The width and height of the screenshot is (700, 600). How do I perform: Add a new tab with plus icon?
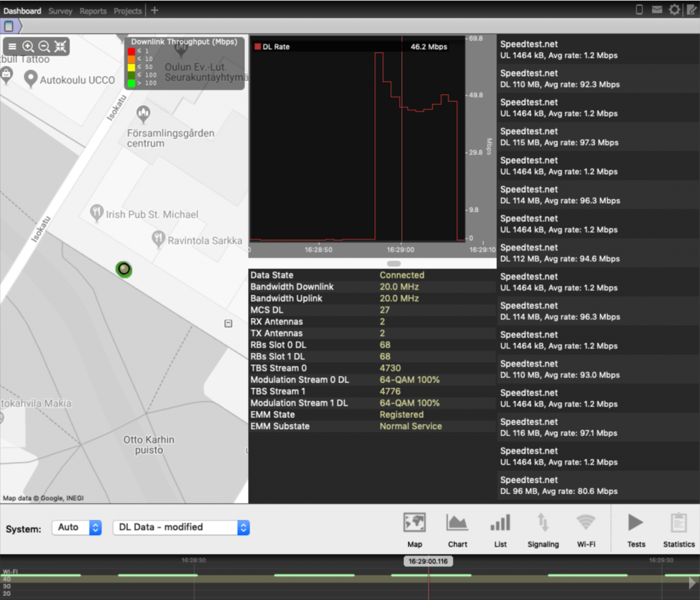154,10
